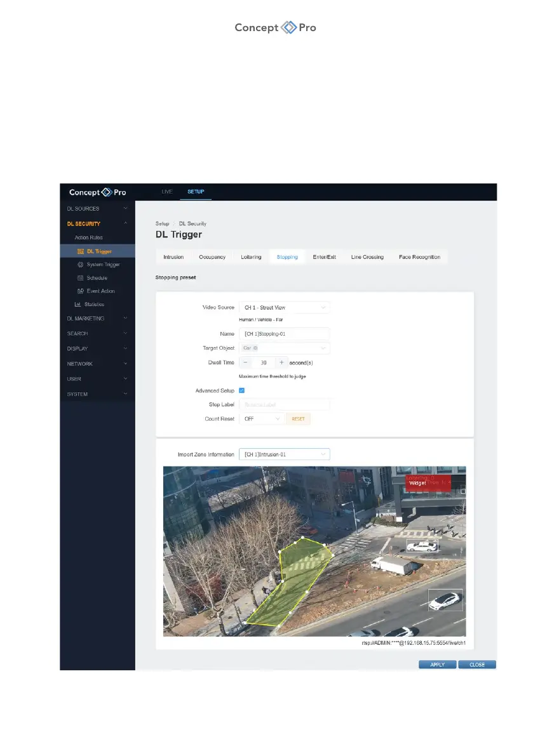Switch to the LIVE tab
The image size is (533, 756).
(x=167, y=192)
